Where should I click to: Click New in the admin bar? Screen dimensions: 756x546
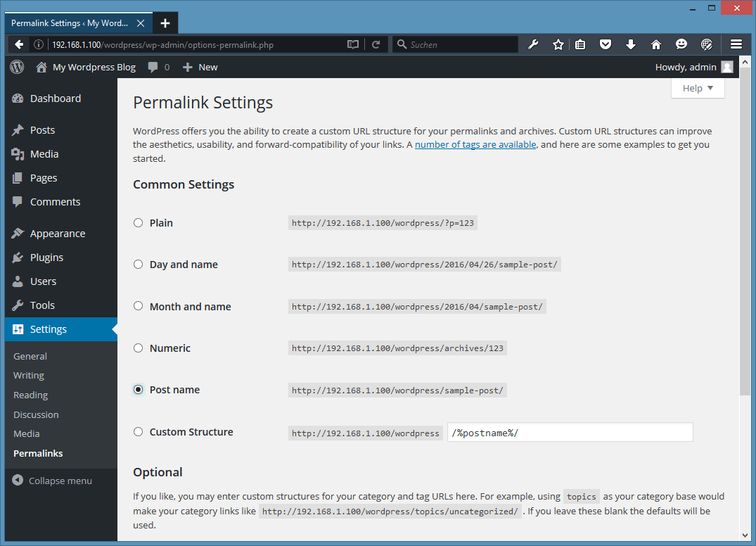[x=207, y=67]
